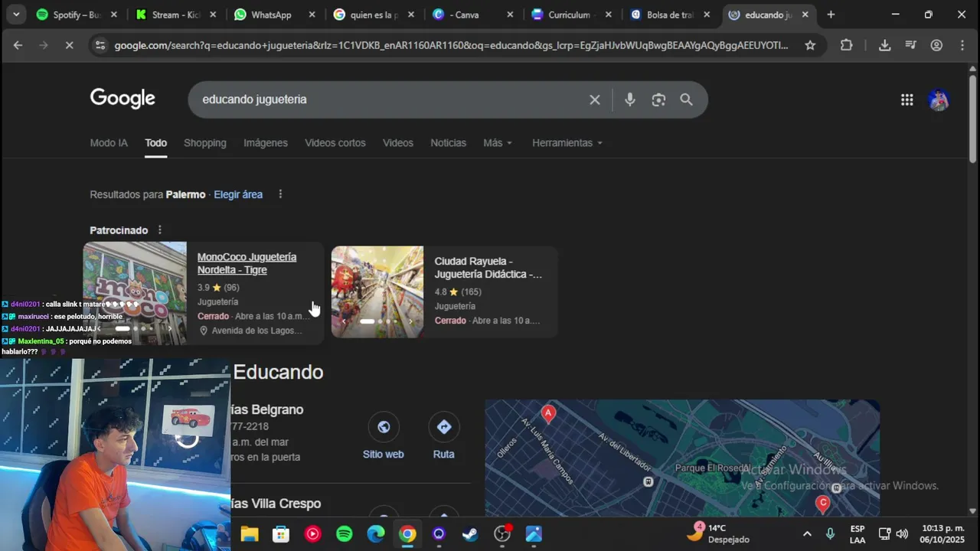Close the WhatsApp tab
The height and width of the screenshot is (551, 980).
click(x=312, y=15)
